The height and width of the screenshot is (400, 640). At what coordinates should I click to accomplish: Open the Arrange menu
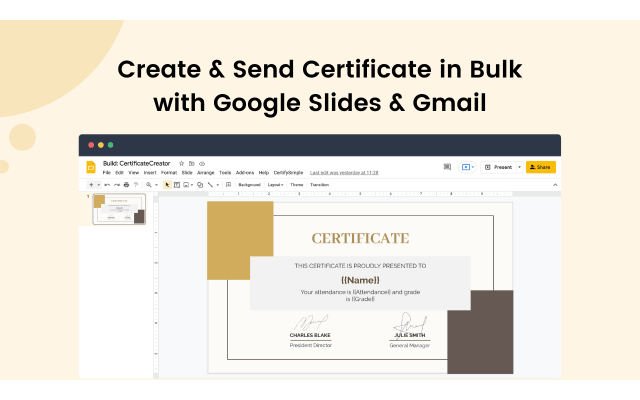click(206, 173)
